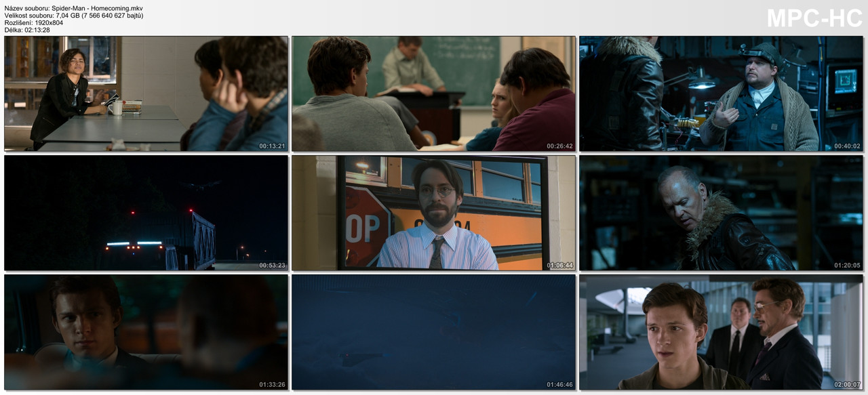This screenshot has width=868, height=395.
Task: Click the 00:13:21 timestamp label
Action: click(272, 146)
